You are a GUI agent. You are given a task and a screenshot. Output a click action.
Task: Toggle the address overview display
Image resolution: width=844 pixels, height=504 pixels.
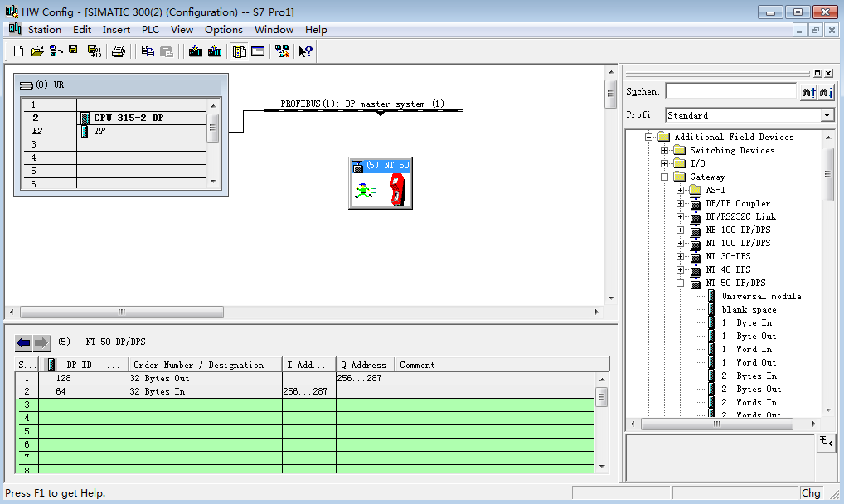(259, 51)
